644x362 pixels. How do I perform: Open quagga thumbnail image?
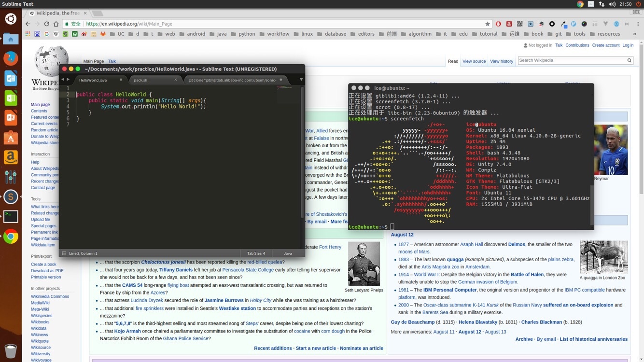[603, 257]
